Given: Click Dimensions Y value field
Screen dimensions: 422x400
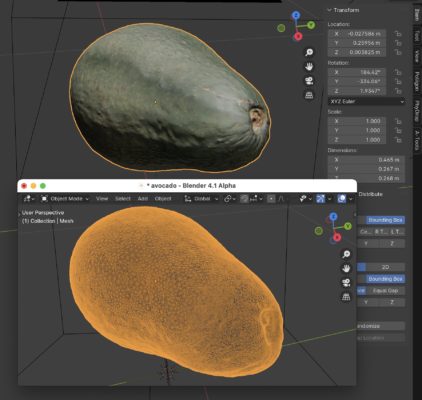Looking at the screenshot, I should [367, 169].
